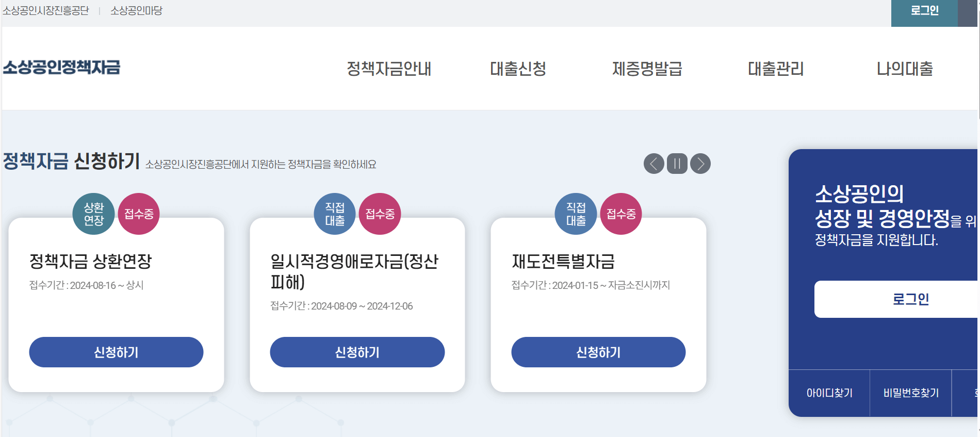Open the 정책자금안내 menu
This screenshot has height=437, width=980.
pos(389,69)
